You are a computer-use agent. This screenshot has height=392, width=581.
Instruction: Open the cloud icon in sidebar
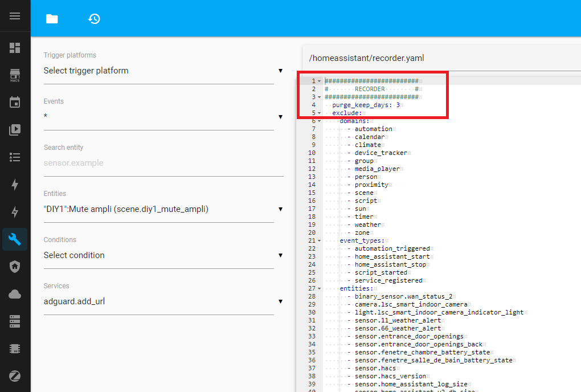pyautogui.click(x=15, y=294)
